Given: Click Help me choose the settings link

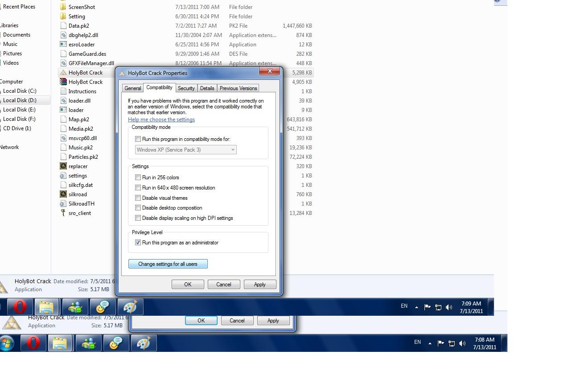Looking at the screenshot, I should pyautogui.click(x=161, y=120).
